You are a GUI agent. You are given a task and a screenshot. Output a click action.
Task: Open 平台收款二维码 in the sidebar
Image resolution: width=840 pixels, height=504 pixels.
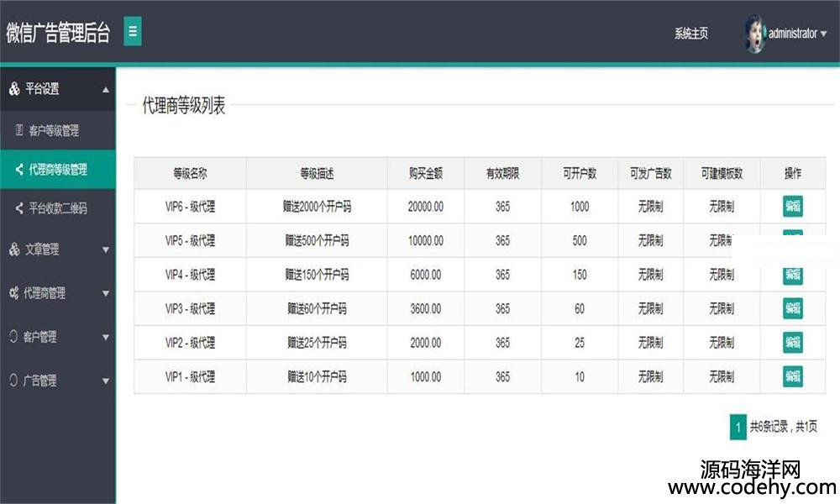[x=57, y=207]
